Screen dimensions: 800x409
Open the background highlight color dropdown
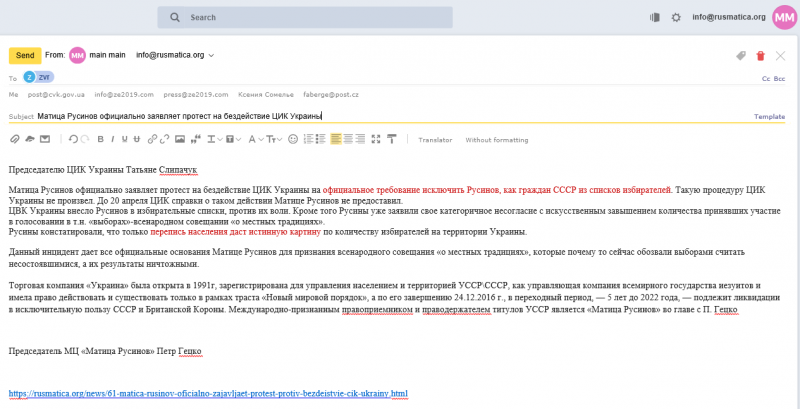(x=233, y=139)
